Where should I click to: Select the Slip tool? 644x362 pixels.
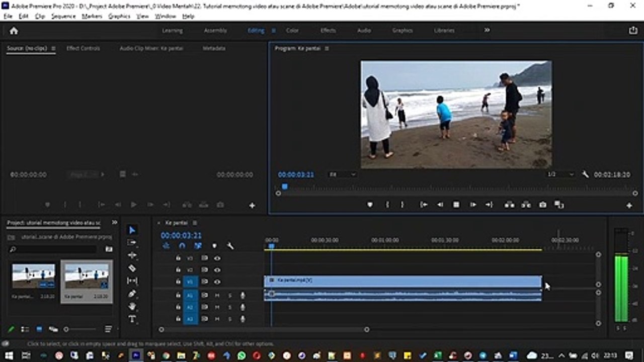(x=132, y=281)
